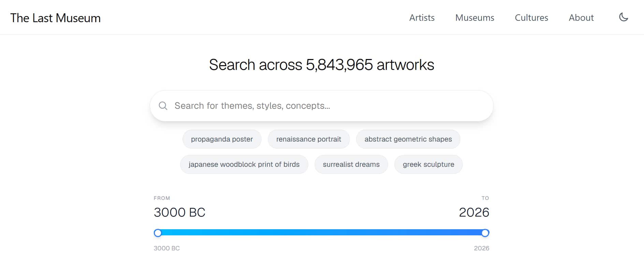
Task: Click the large 2026 to value
Action: pos(474,212)
